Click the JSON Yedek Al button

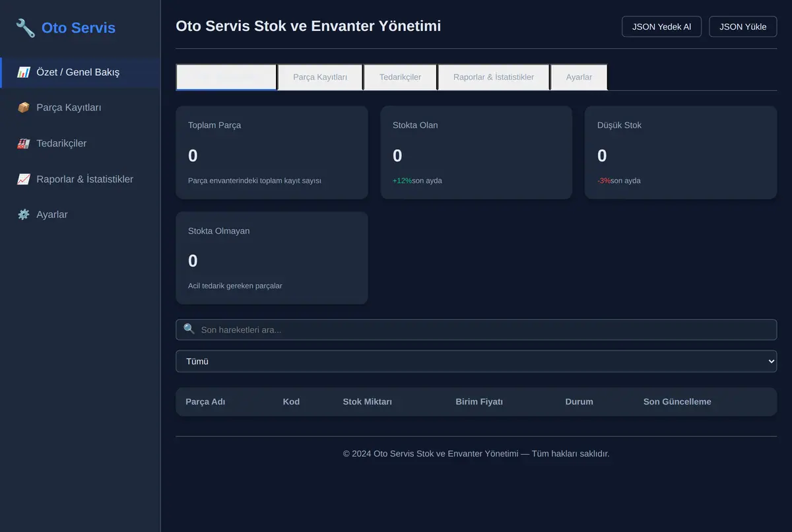(661, 27)
